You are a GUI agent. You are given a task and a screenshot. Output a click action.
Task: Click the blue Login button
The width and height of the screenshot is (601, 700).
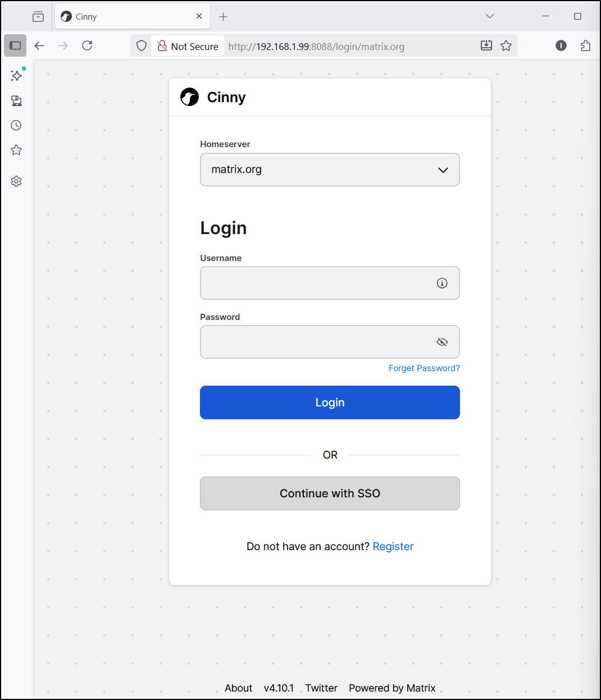pyautogui.click(x=330, y=402)
